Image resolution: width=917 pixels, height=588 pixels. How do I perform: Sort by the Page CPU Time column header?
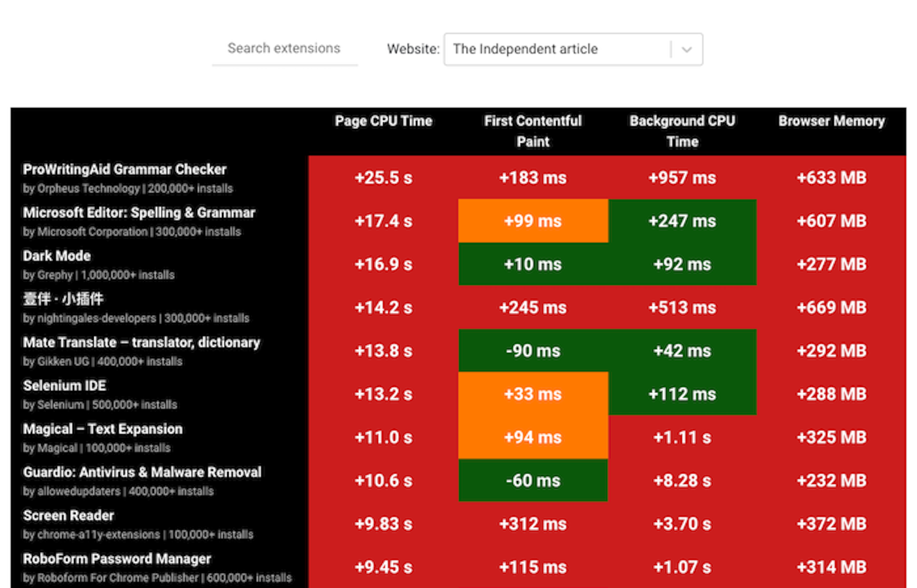[x=383, y=120]
